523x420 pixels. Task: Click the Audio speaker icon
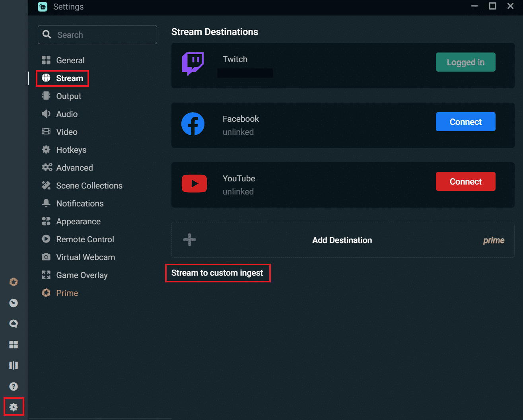coord(46,114)
